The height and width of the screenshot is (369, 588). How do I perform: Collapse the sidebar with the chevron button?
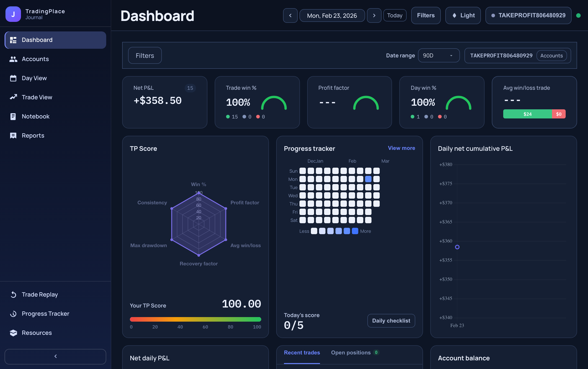[x=55, y=356]
